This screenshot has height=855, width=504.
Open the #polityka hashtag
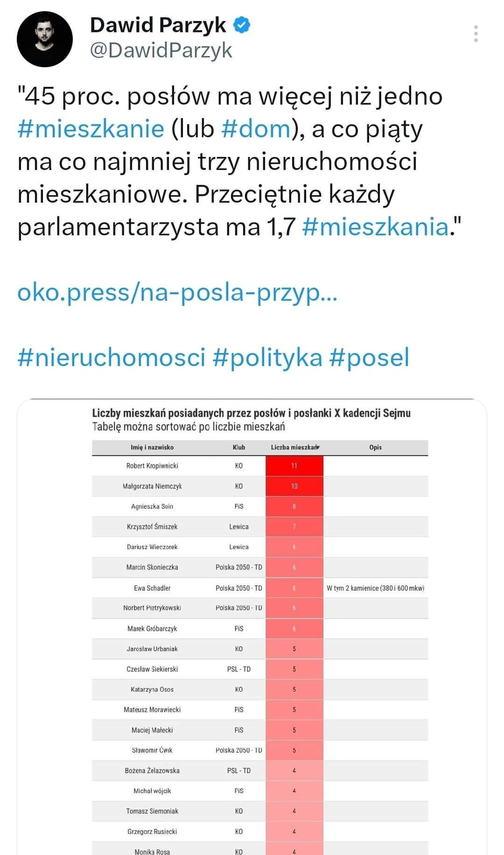[x=267, y=357]
